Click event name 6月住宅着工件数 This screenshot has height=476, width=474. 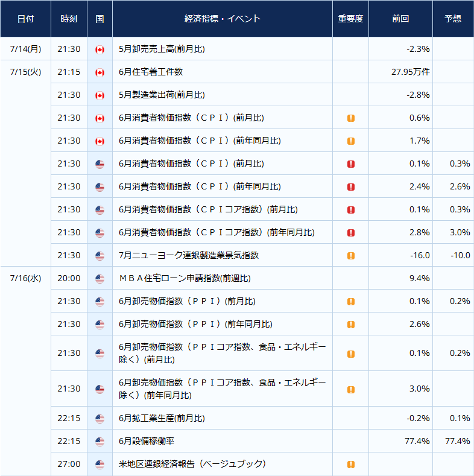coord(151,72)
